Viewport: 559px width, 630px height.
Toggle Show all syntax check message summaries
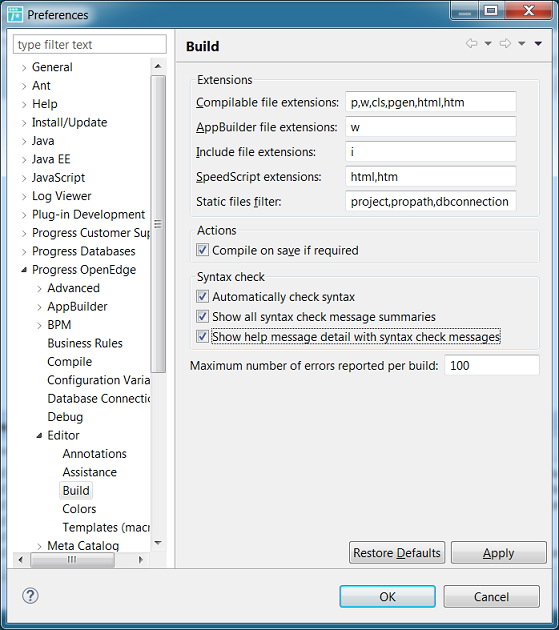pos(202,317)
